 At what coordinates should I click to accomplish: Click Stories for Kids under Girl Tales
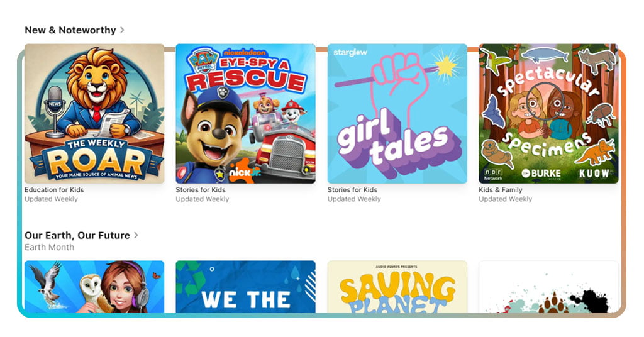click(x=352, y=190)
